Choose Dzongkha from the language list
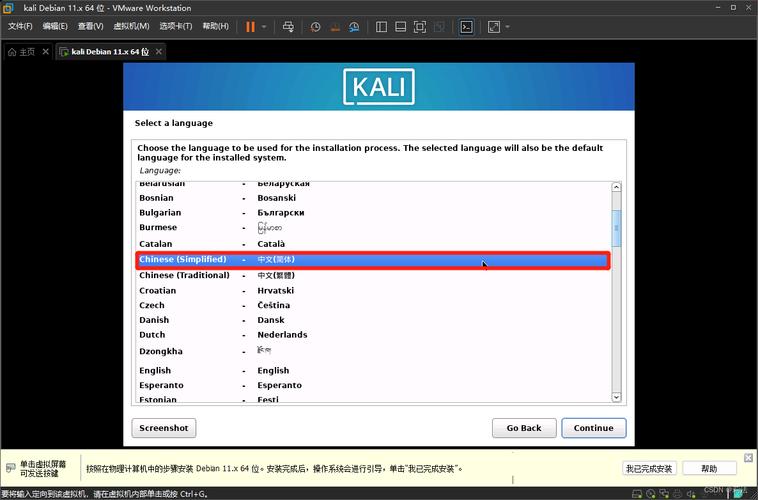Screen dimensions: 758x500 point(371,351)
